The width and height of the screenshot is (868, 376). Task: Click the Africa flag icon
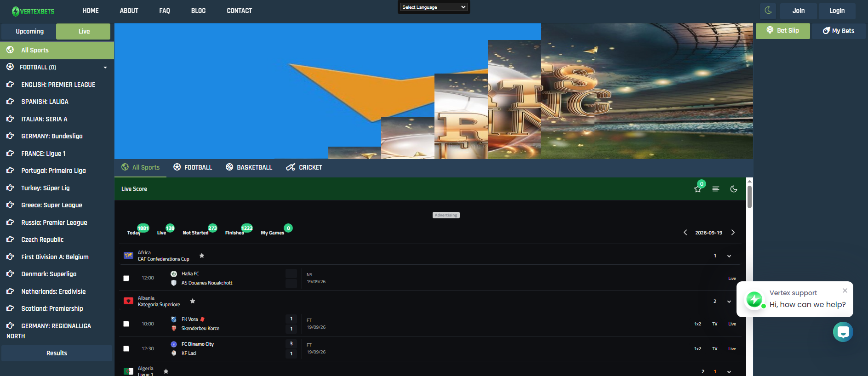point(128,256)
